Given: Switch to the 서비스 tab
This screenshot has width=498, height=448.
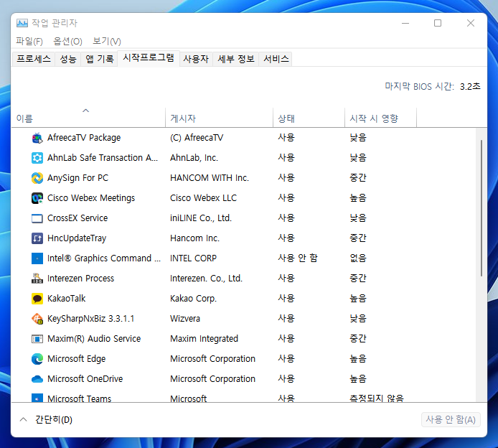Looking at the screenshot, I should [276, 59].
